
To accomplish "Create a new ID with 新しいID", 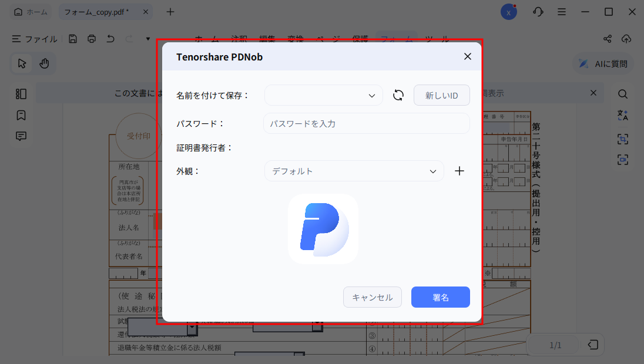I will coord(441,95).
